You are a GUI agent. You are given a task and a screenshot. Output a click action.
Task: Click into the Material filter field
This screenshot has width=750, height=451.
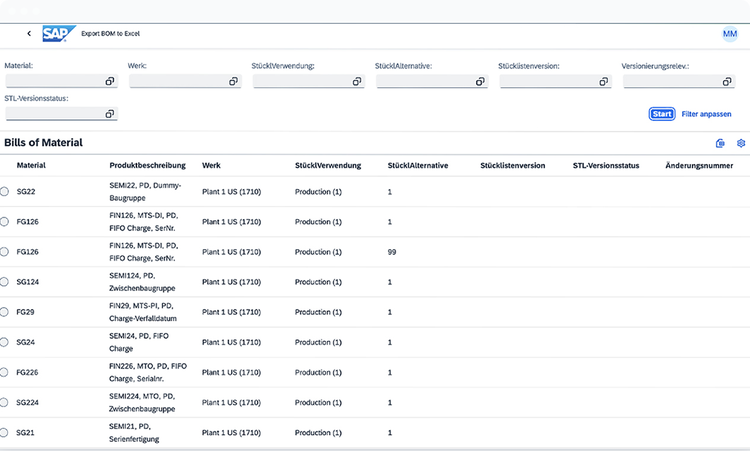(61, 81)
